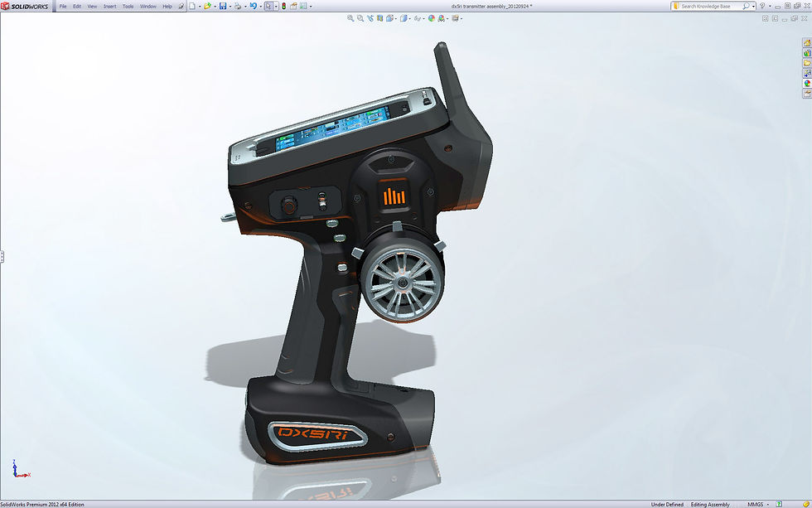Screen dimensions: 812x508
Task: Expand the Print dropdown arrow
Action: coord(245,6)
